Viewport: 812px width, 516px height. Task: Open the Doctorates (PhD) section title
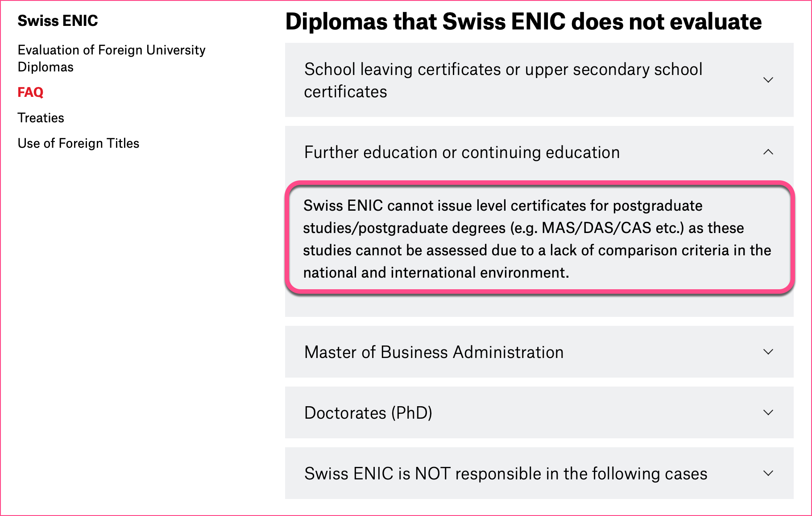tap(368, 413)
